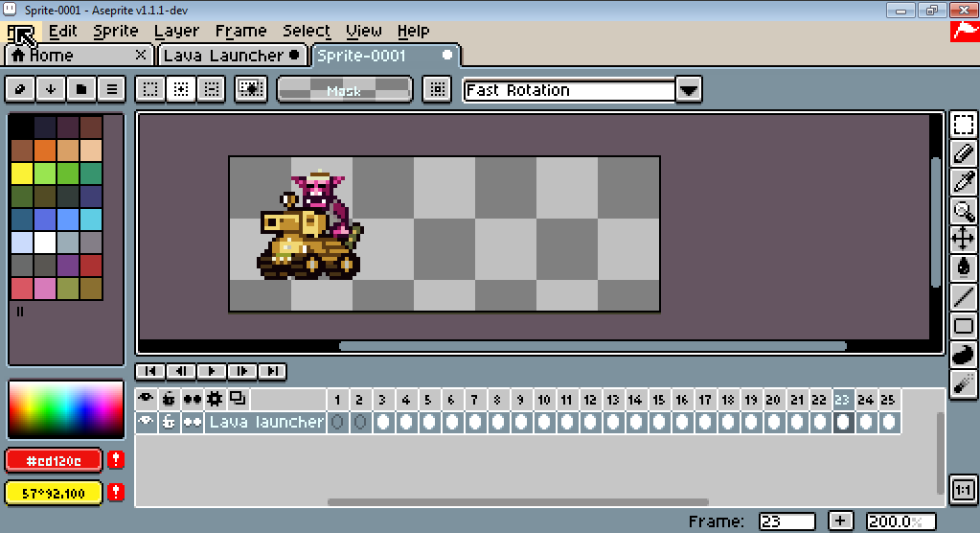Select the Rectangular Marquee tool
Viewport: 980px width, 533px height.
[x=963, y=125]
